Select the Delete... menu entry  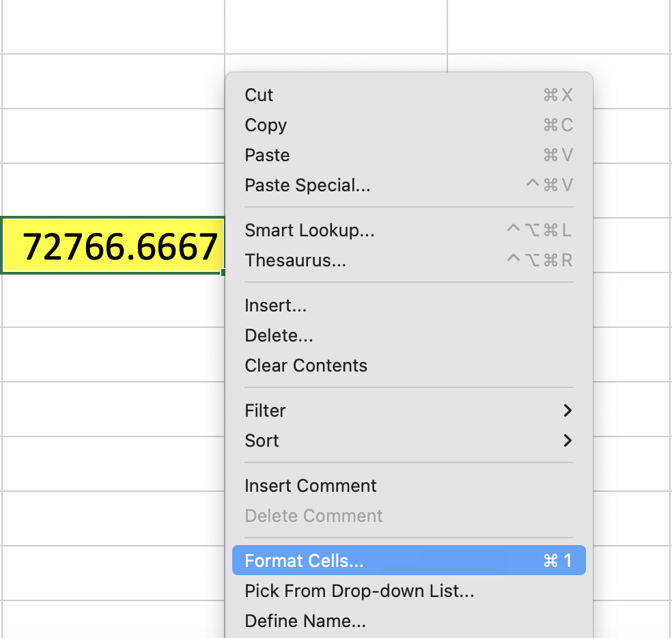point(279,335)
